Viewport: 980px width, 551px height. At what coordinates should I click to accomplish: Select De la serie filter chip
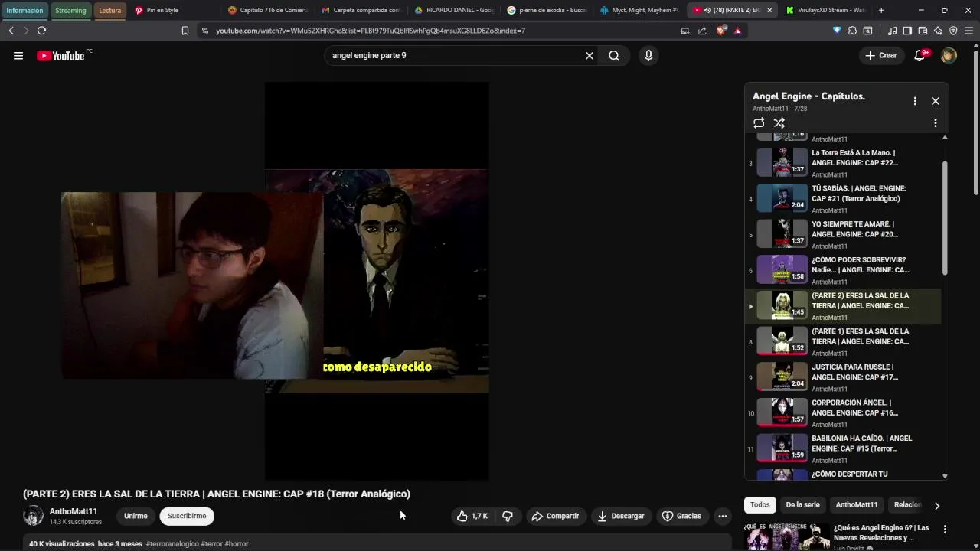tap(802, 504)
